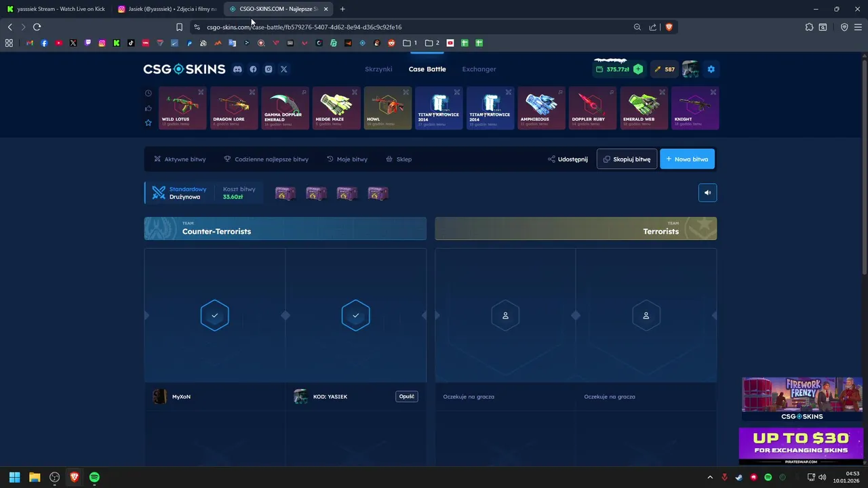Open Codzienne najlepsze bitwy section
868x488 pixels.
pos(266,159)
